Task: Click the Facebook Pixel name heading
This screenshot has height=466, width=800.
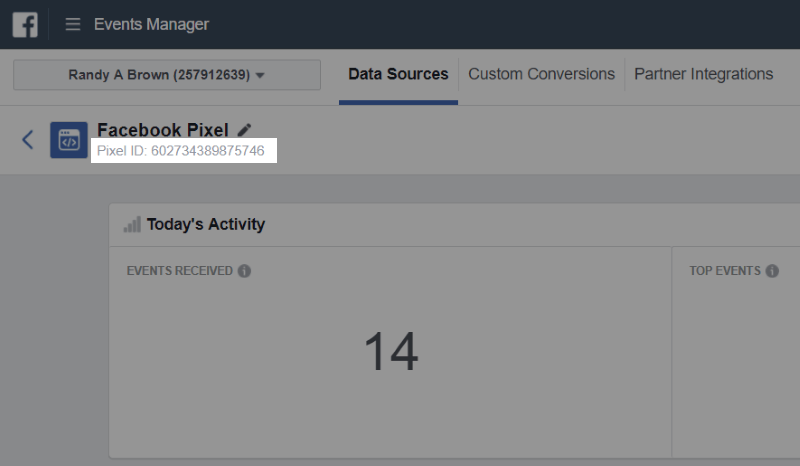Action: (x=163, y=130)
